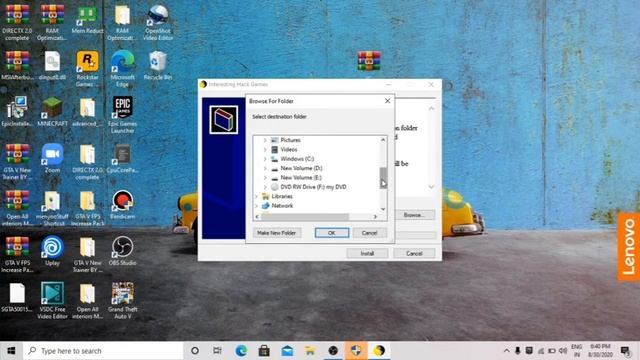The height and width of the screenshot is (360, 640).
Task: Select the Bandicam desktop shortcut
Action: pos(122,201)
